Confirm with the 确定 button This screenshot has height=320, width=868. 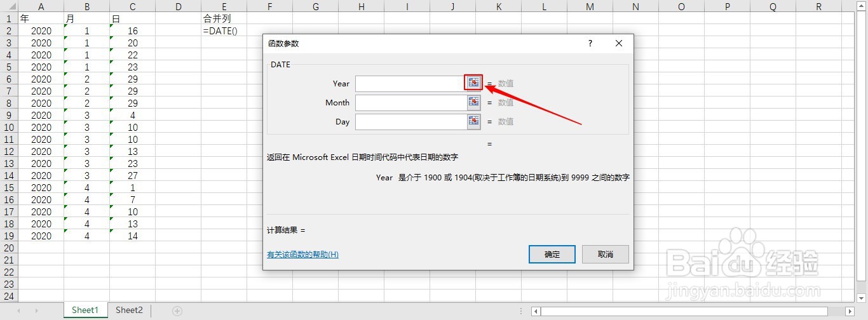[552, 254]
